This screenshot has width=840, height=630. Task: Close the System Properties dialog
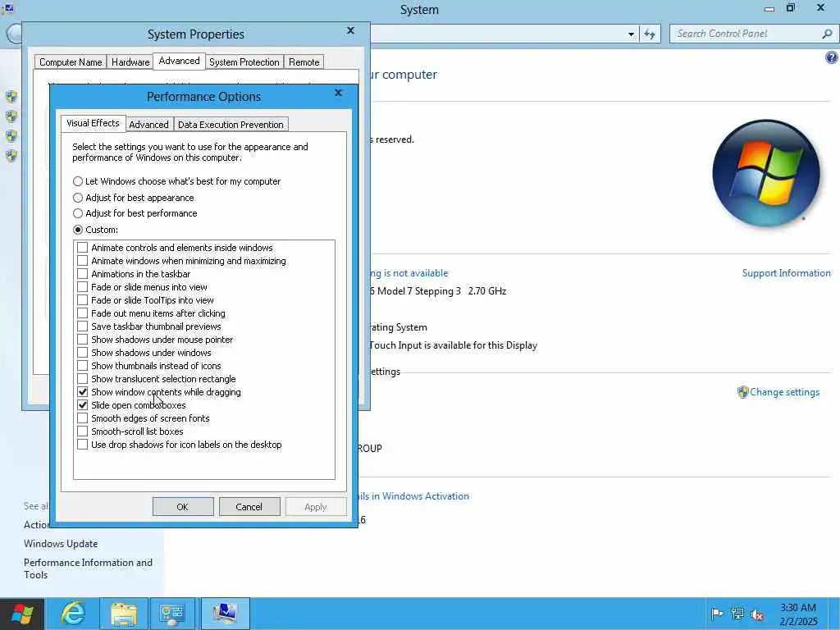(350, 30)
